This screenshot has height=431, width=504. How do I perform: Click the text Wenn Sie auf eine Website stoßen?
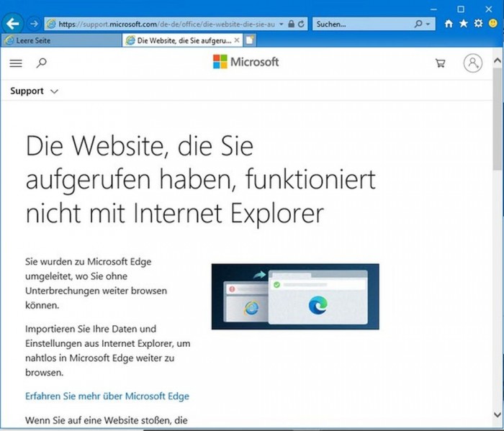tap(106, 420)
